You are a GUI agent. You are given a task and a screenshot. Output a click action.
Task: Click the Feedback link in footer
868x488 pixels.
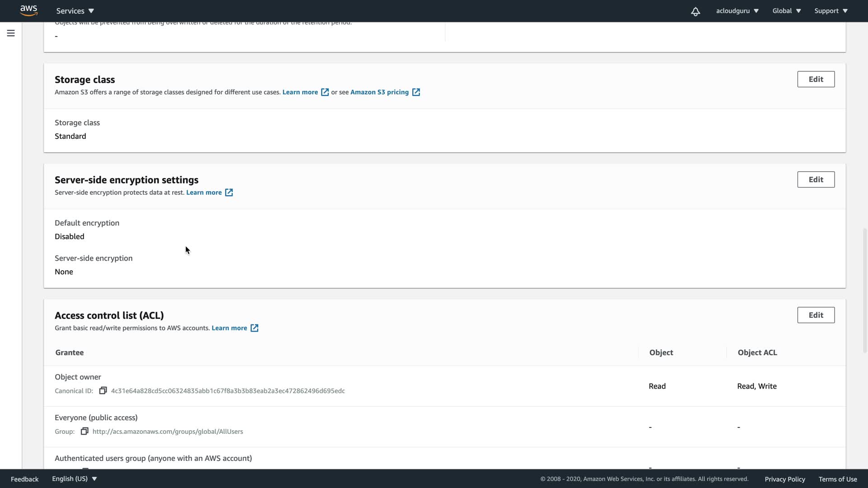pos(24,479)
